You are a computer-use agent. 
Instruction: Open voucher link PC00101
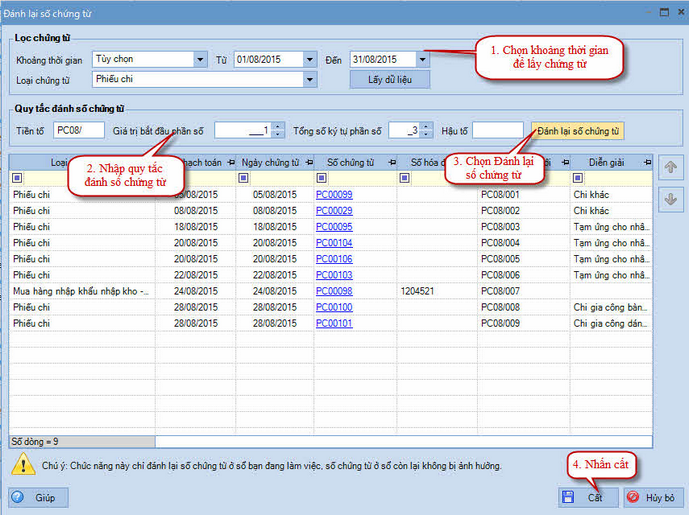click(334, 323)
